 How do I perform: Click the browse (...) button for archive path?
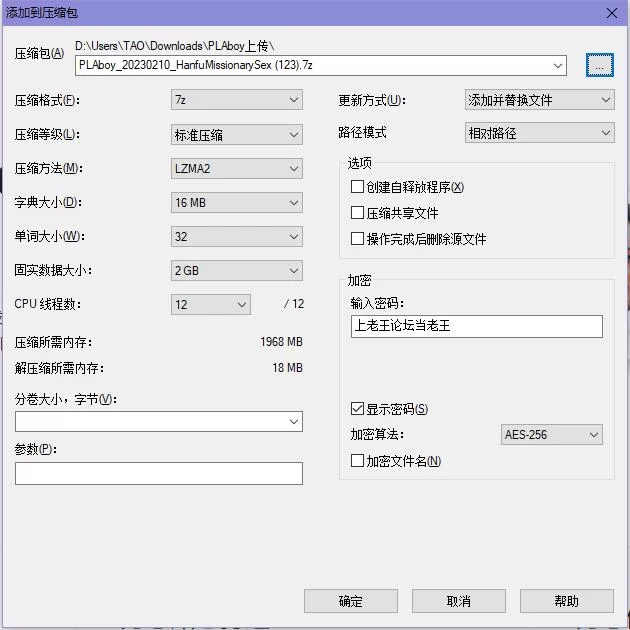point(599,65)
